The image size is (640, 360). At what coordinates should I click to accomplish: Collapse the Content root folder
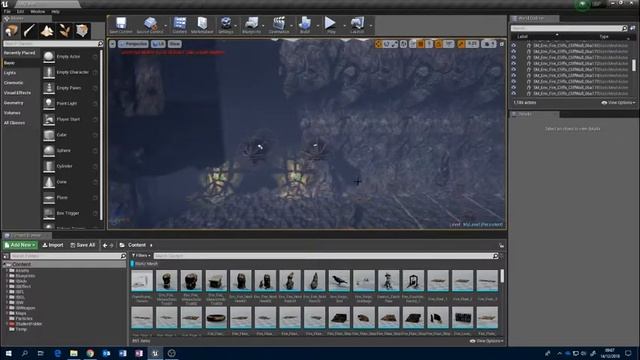(5, 265)
